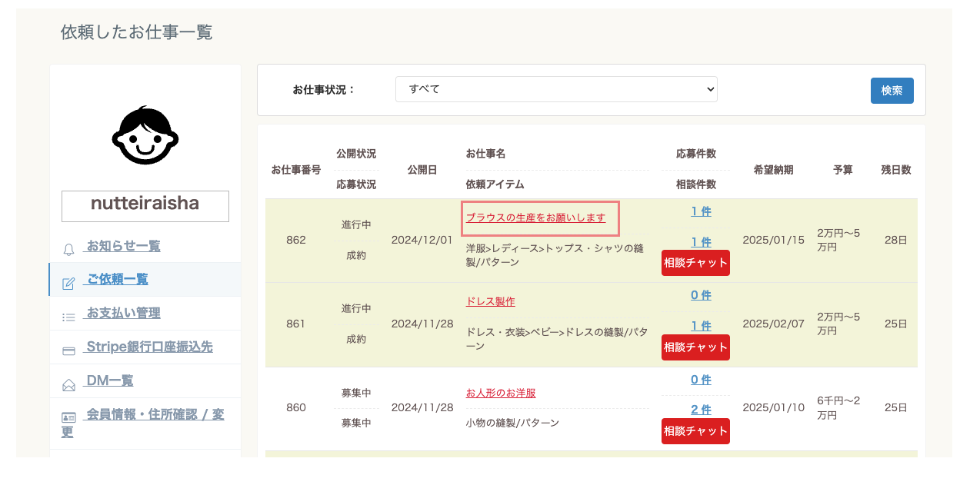Open the お人形のお洋服 job link
980x485 pixels.
click(x=501, y=393)
